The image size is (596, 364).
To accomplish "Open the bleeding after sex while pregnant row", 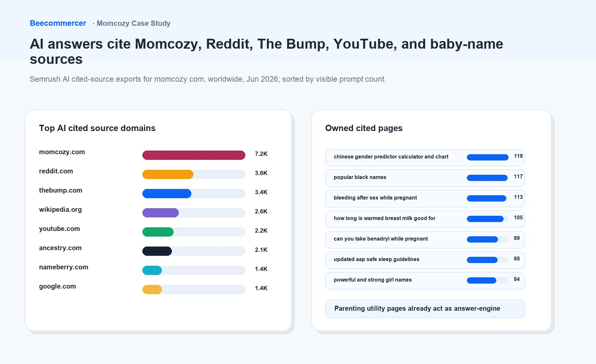I will 425,199.
